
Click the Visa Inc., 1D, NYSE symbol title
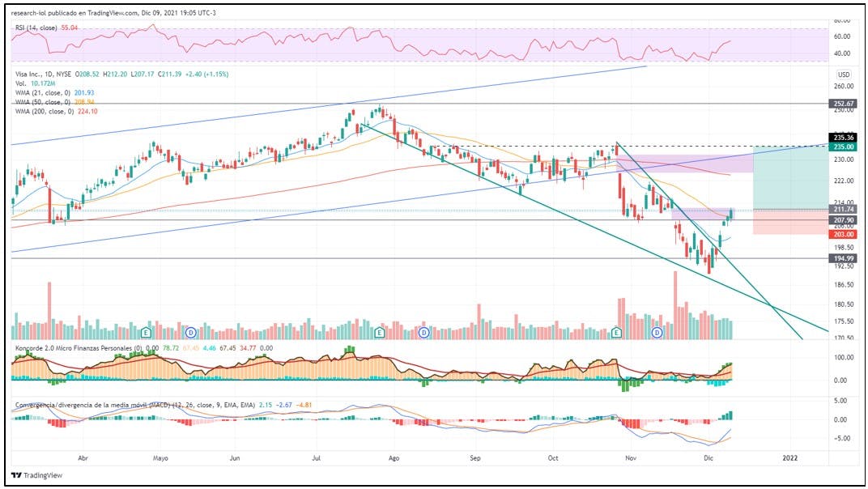pos(43,74)
